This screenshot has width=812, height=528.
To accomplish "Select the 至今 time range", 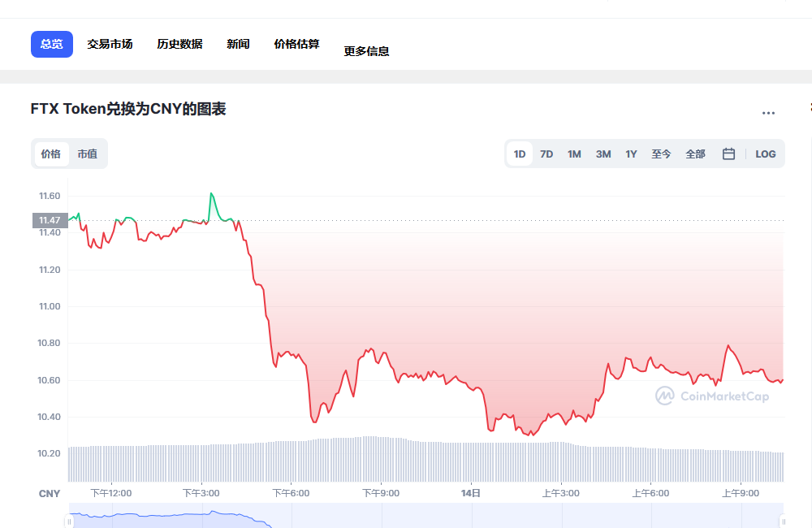I will coord(661,154).
